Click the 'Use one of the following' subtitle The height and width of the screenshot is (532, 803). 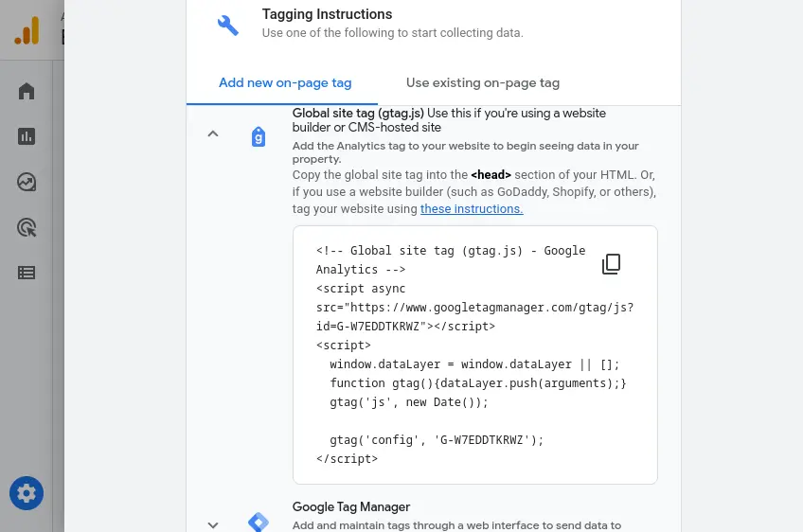pyautogui.click(x=393, y=33)
